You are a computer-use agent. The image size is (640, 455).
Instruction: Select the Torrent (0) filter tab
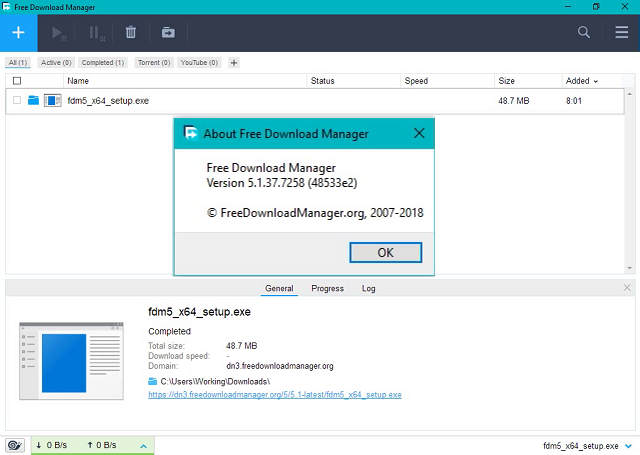pos(154,62)
